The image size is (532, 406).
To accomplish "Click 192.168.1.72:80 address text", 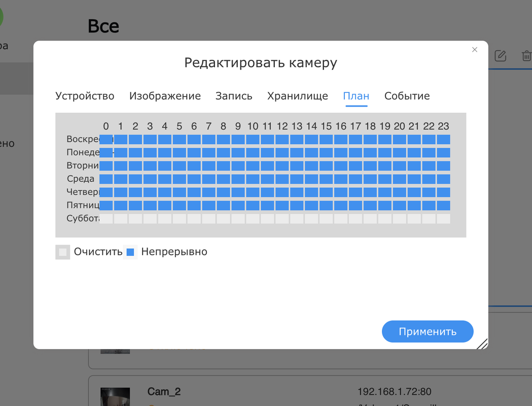I will [x=394, y=391].
